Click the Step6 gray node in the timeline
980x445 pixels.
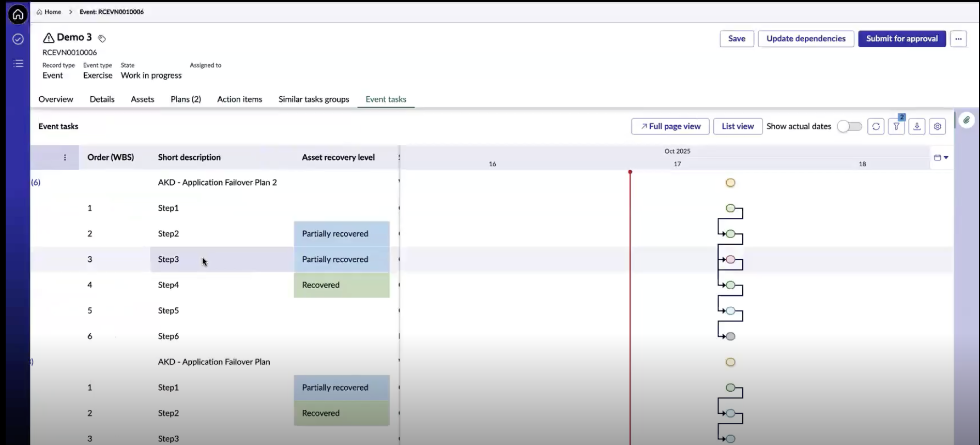[x=730, y=336]
